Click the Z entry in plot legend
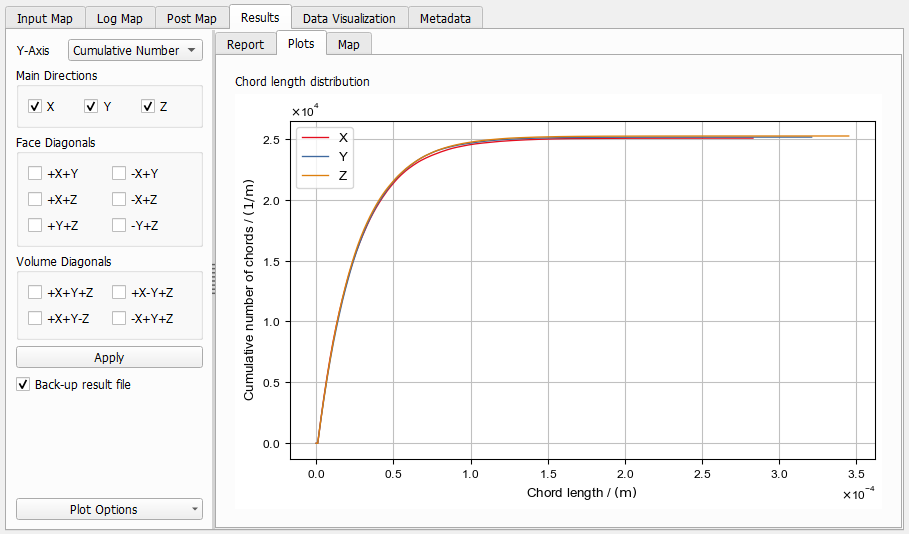The image size is (909, 534). pos(325,175)
